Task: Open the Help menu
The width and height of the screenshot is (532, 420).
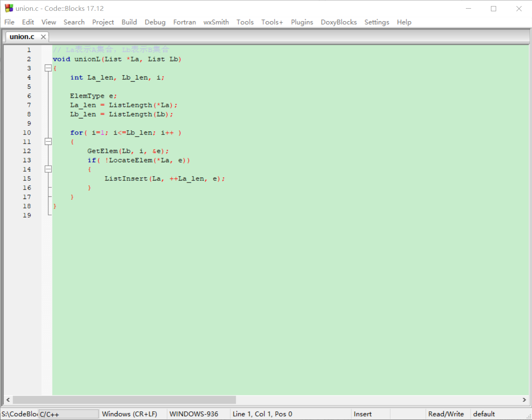Action: (404, 22)
